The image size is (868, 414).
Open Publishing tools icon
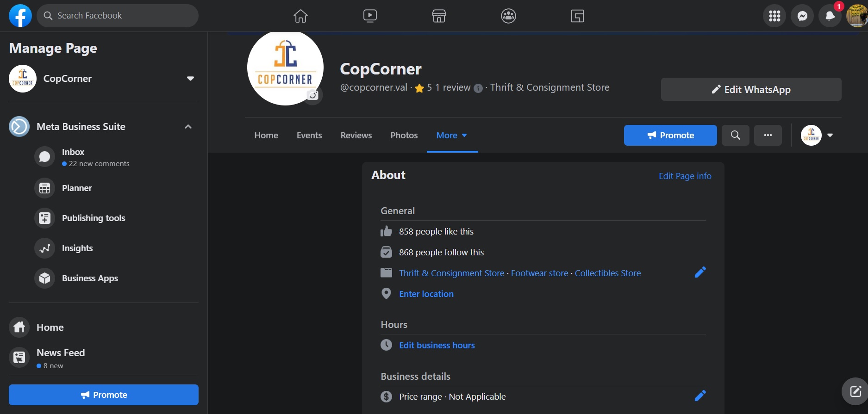tap(44, 218)
